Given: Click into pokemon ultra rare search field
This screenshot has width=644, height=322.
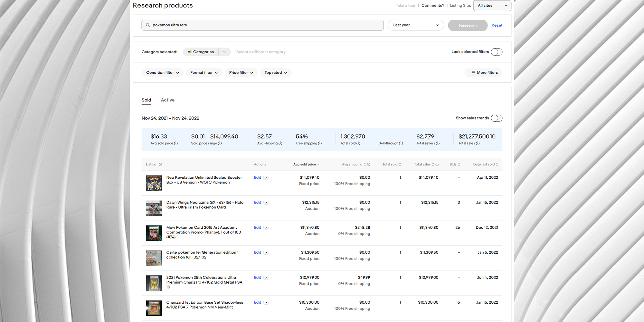Looking at the screenshot, I should point(262,25).
